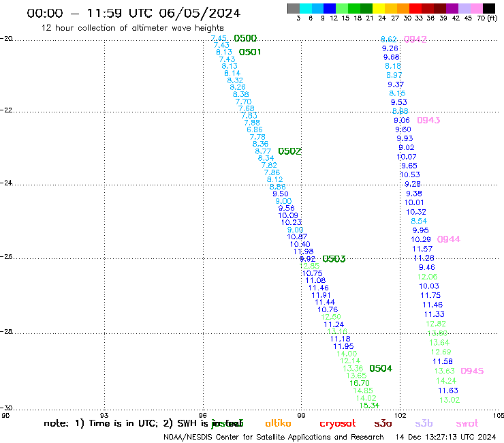The image size is (504, 443).
Task: Click the 13.02 value at track bottom
Action: pyautogui.click(x=450, y=400)
